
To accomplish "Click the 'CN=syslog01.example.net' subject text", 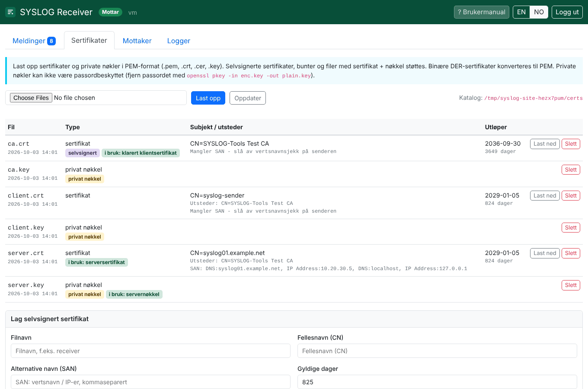I will click(227, 253).
